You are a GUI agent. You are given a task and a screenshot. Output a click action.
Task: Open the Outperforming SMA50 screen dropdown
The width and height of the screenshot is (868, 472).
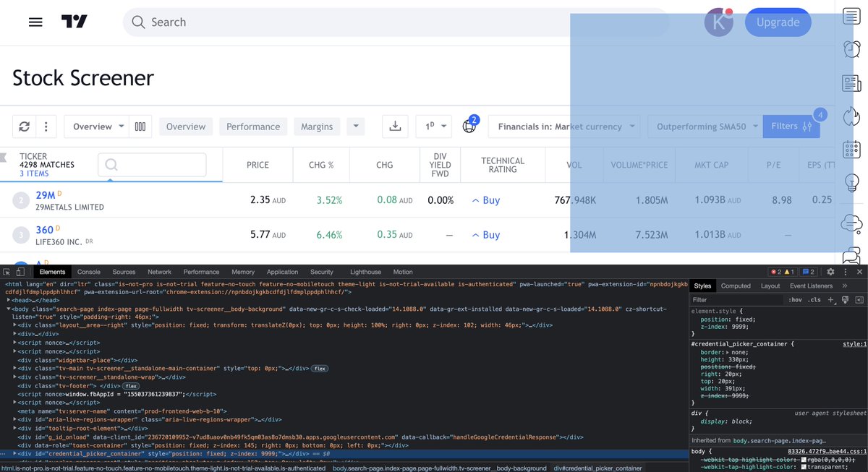pos(705,126)
